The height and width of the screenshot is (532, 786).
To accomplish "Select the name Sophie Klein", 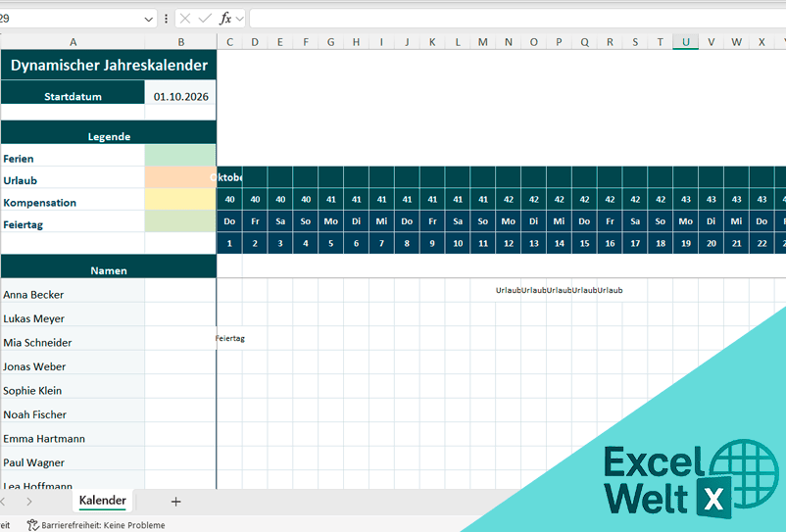I will [32, 391].
